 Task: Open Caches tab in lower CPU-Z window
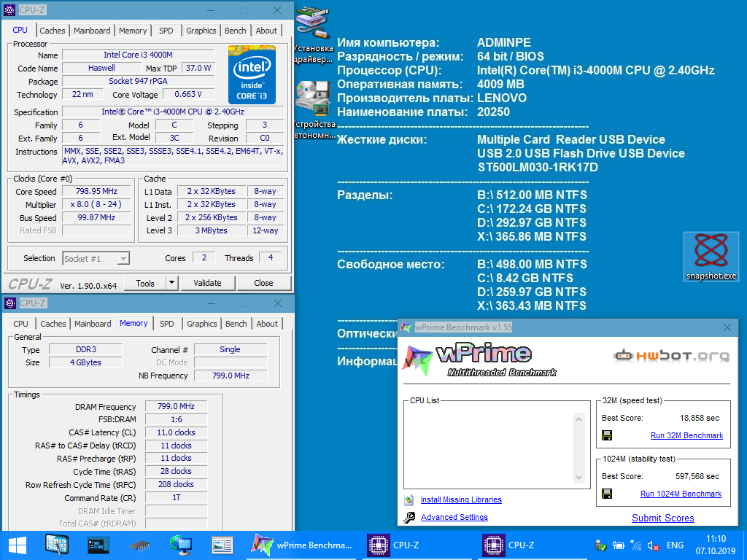coord(53,324)
